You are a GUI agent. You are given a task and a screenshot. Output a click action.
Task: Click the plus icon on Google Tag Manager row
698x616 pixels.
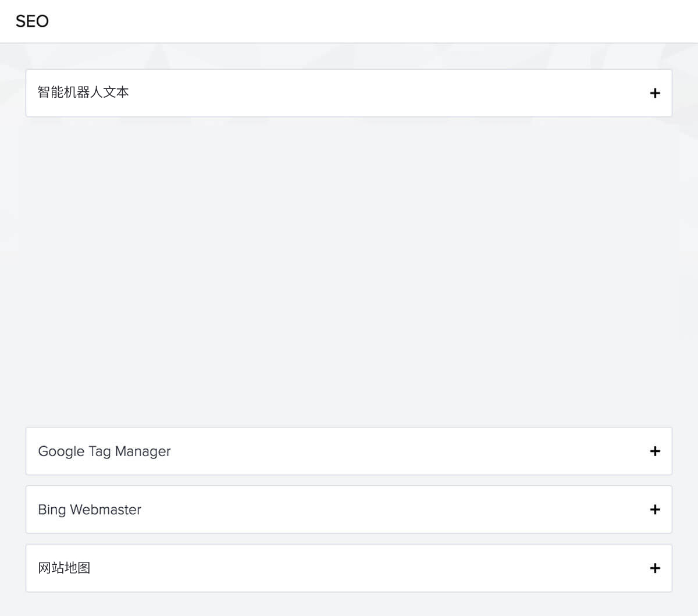pyautogui.click(x=655, y=451)
